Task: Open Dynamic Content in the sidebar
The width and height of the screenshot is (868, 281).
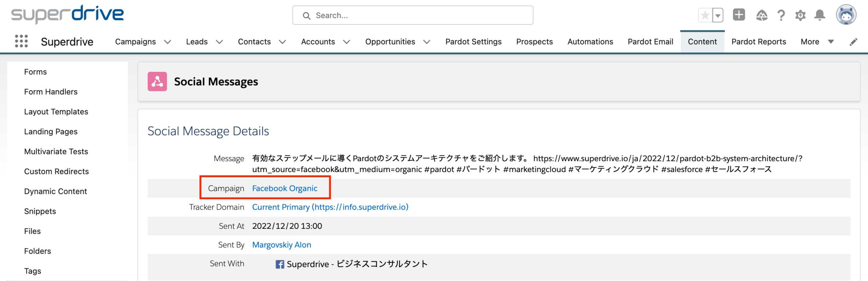Action: point(56,191)
